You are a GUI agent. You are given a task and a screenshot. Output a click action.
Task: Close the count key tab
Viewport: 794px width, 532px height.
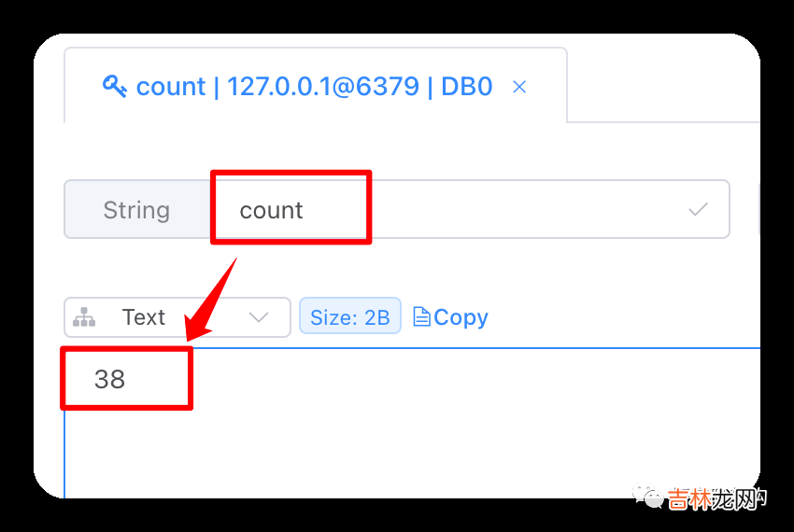[519, 87]
